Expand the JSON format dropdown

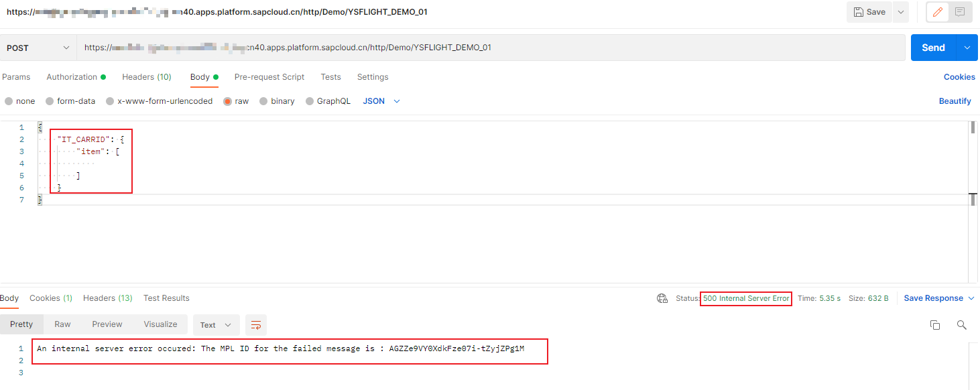pyautogui.click(x=381, y=101)
